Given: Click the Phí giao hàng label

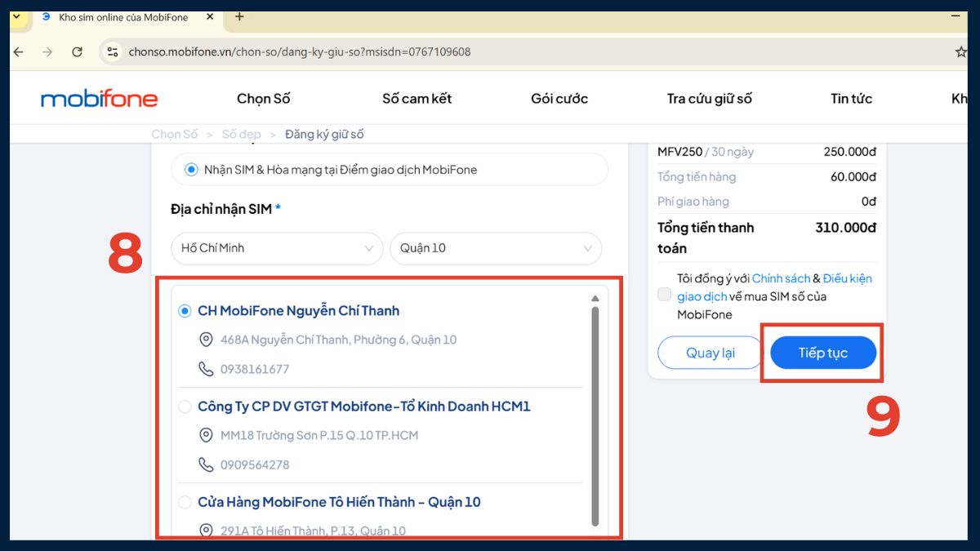Looking at the screenshot, I should coord(693,201).
